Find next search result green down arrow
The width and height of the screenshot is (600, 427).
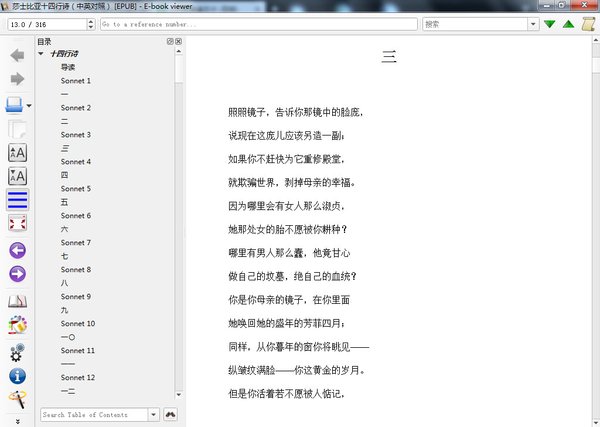549,24
